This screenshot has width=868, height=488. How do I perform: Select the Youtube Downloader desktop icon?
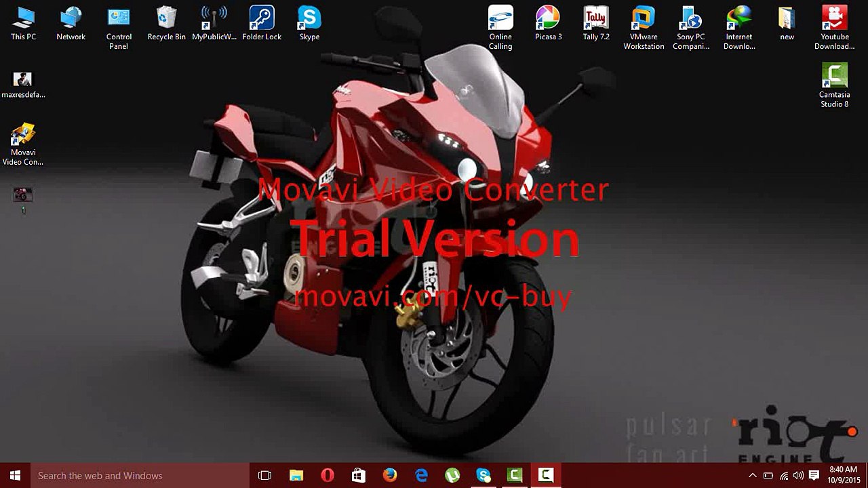[834, 28]
